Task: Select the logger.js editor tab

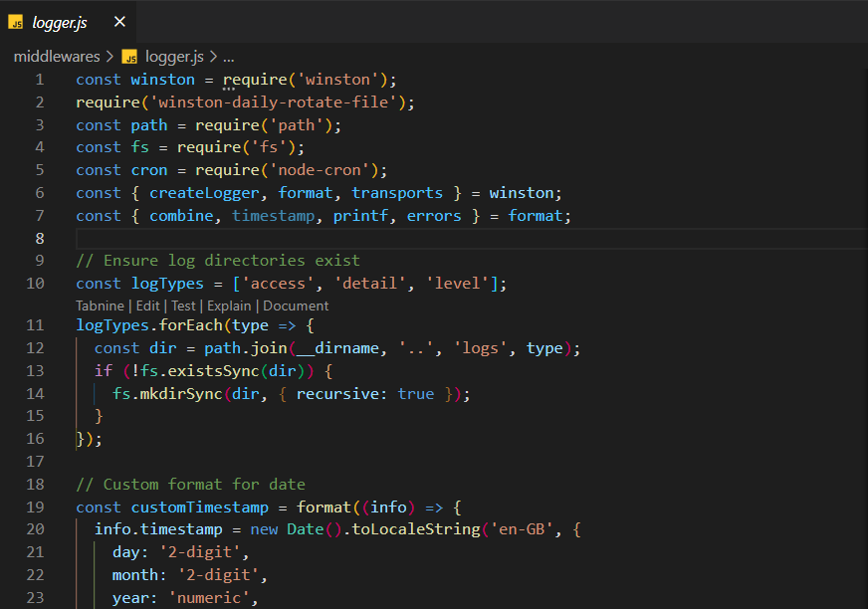Action: [62, 21]
